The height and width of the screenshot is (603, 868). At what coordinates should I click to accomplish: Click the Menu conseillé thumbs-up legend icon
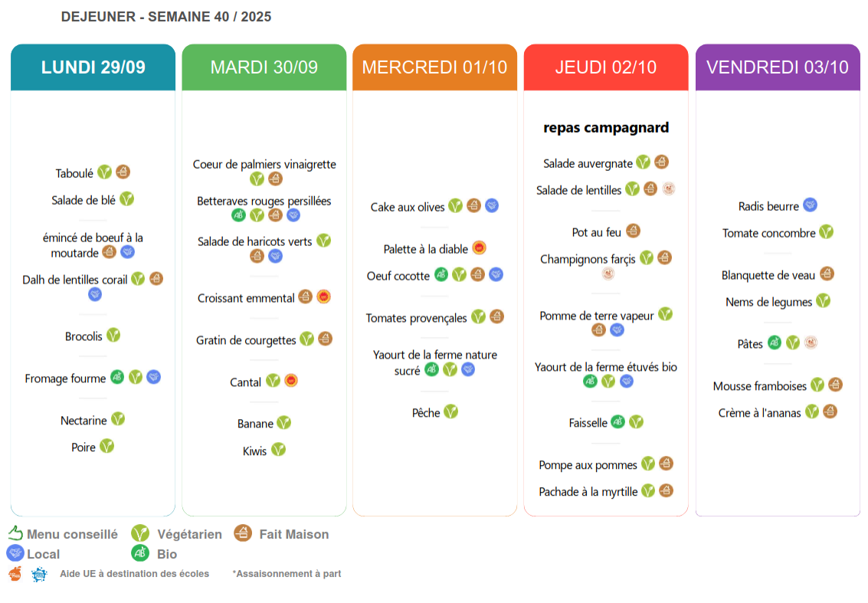pos(15,533)
